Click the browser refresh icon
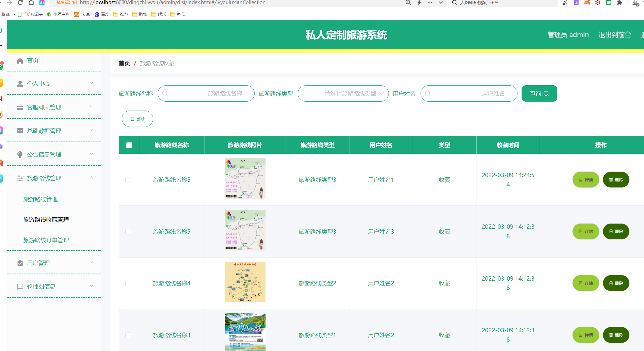This screenshot has width=644, height=351. click(20, 3)
